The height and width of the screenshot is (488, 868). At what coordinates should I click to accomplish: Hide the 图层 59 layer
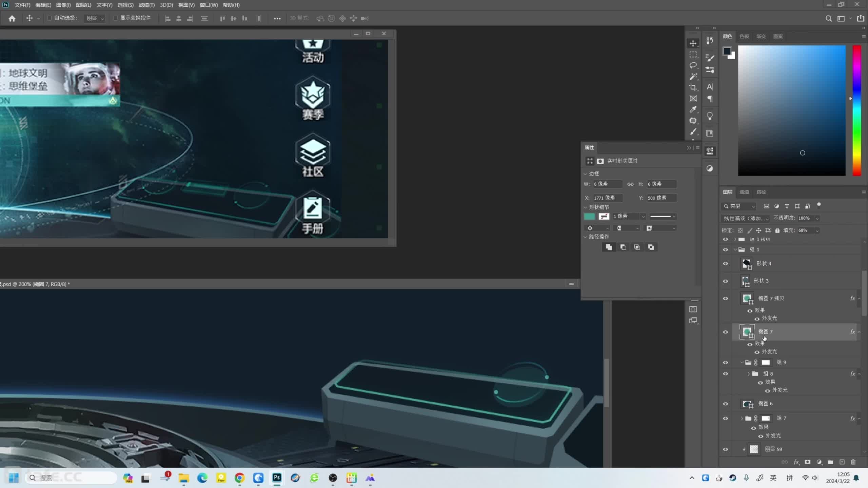pyautogui.click(x=725, y=449)
